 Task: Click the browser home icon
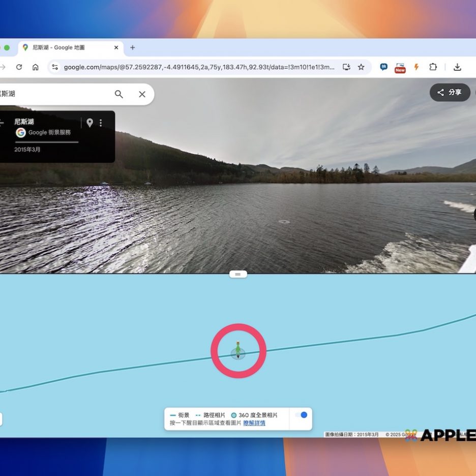click(36, 67)
